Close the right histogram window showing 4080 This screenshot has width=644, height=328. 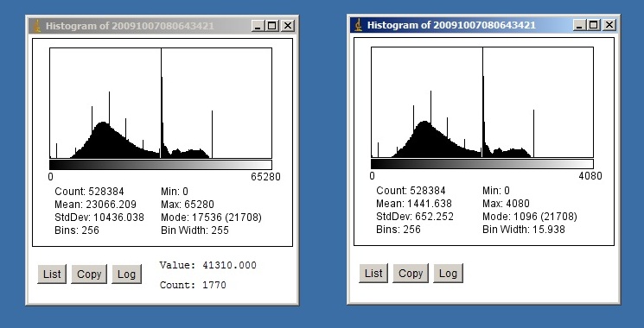point(609,25)
